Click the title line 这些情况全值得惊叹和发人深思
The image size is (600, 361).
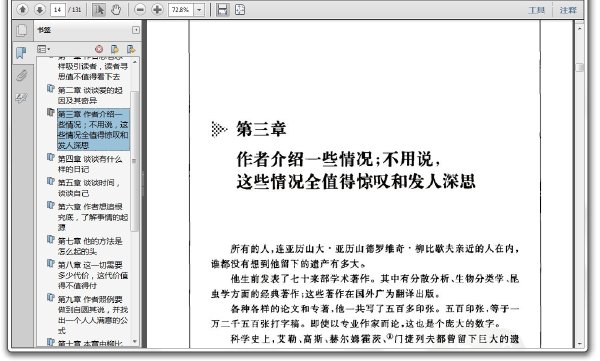[355, 181]
